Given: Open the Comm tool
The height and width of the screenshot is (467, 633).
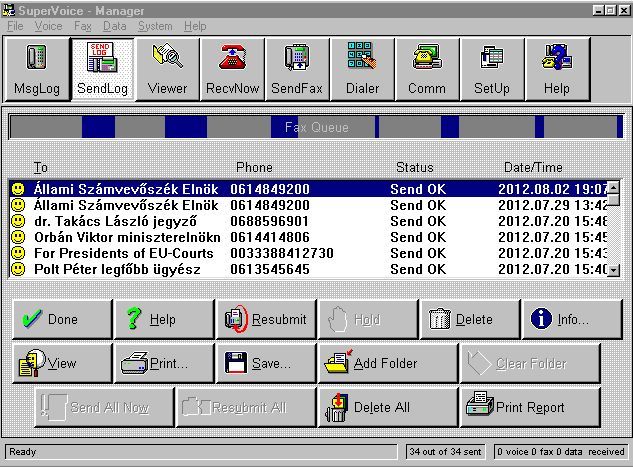Looking at the screenshot, I should point(427,69).
